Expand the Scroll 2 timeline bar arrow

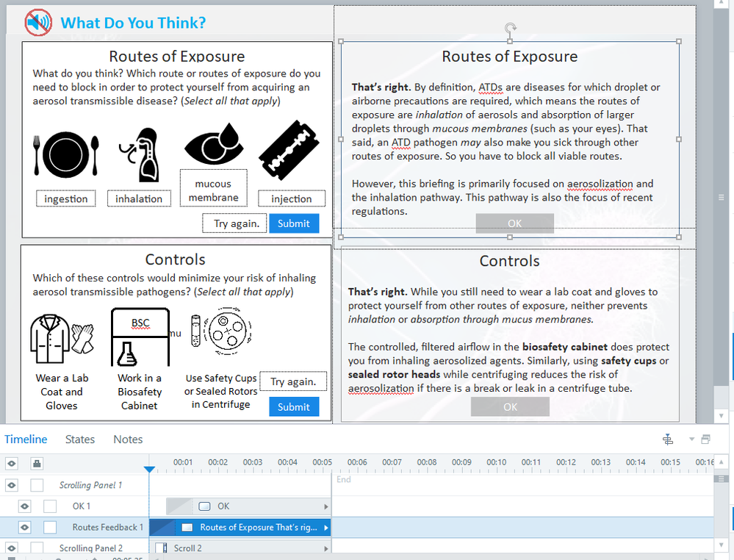[325, 548]
